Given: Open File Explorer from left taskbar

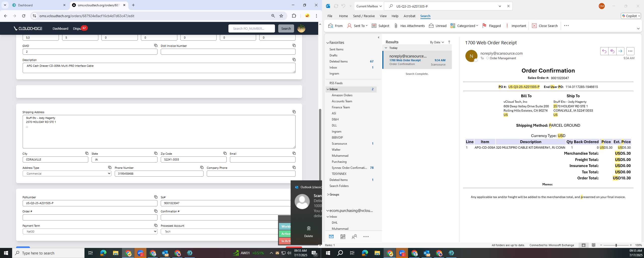Looking at the screenshot, I should (x=115, y=253).
